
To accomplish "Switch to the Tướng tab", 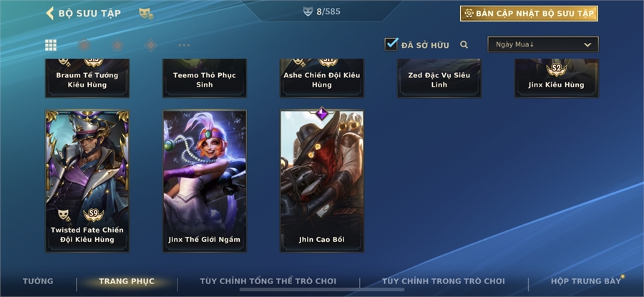I will (x=38, y=281).
